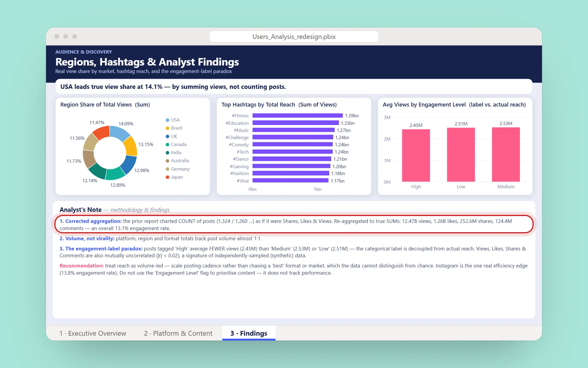Select India in the region legend
Viewport: 588px width, 368px height.
click(173, 153)
